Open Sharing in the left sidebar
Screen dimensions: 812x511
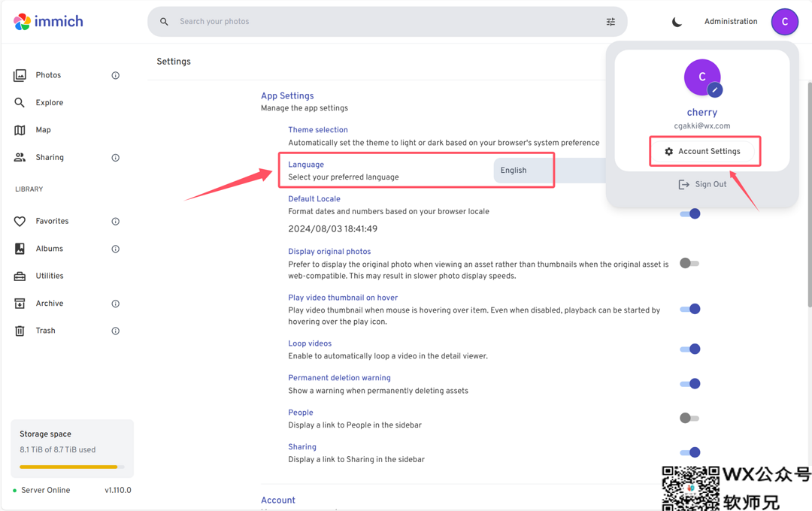[x=50, y=157]
